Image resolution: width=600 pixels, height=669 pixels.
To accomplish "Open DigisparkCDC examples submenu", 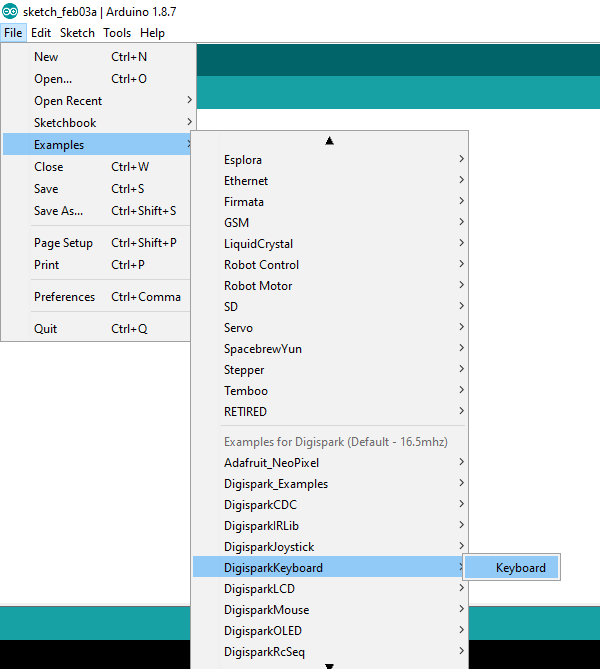I will pyautogui.click(x=329, y=505).
